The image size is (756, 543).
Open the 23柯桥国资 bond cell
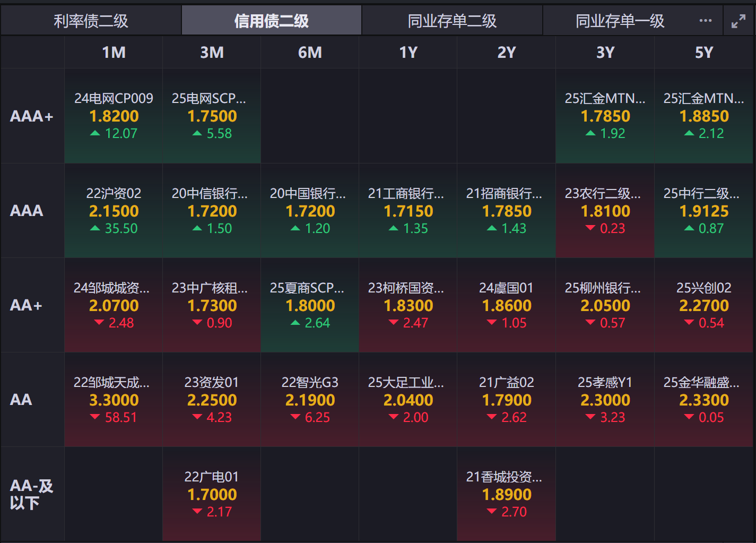408,305
